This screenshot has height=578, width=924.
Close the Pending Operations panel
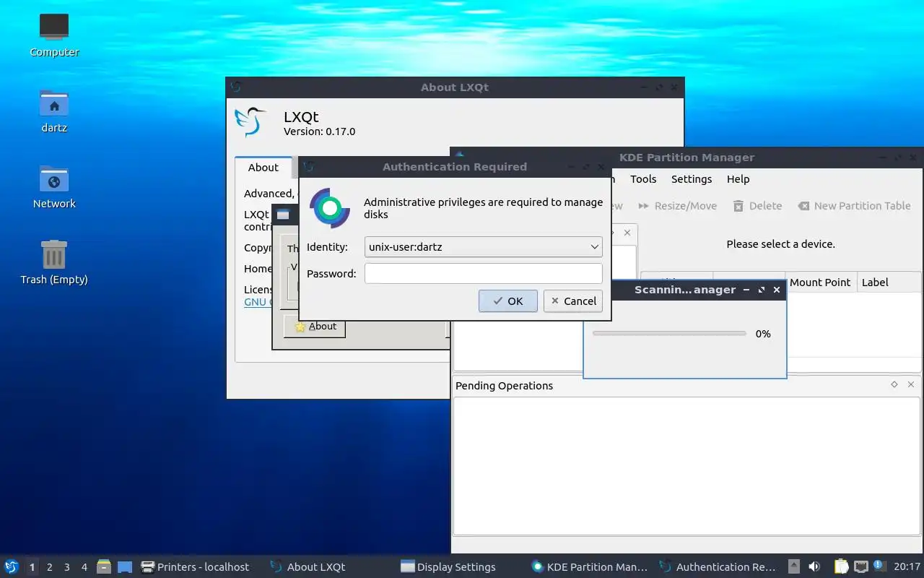pos(910,384)
